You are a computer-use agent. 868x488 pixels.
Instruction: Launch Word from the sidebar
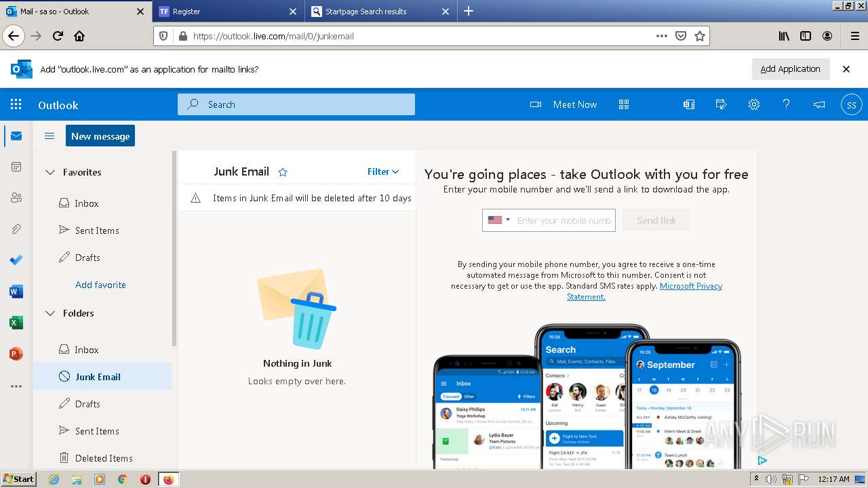pos(16,291)
